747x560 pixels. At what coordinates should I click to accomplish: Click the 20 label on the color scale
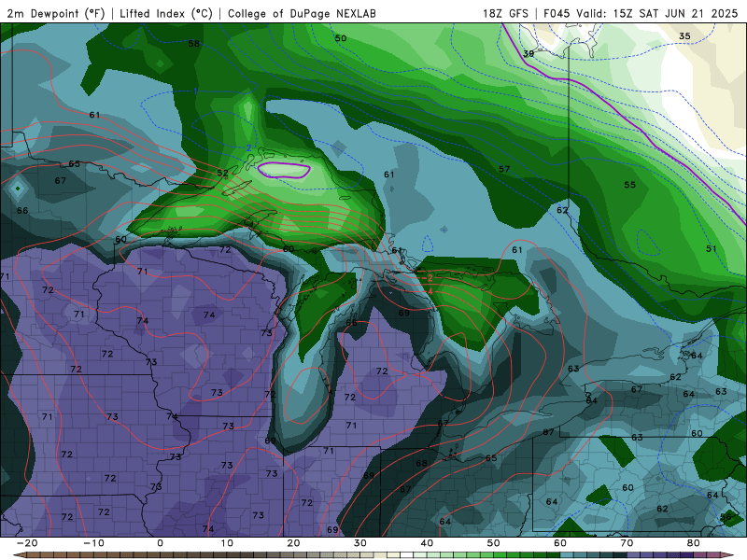click(293, 543)
